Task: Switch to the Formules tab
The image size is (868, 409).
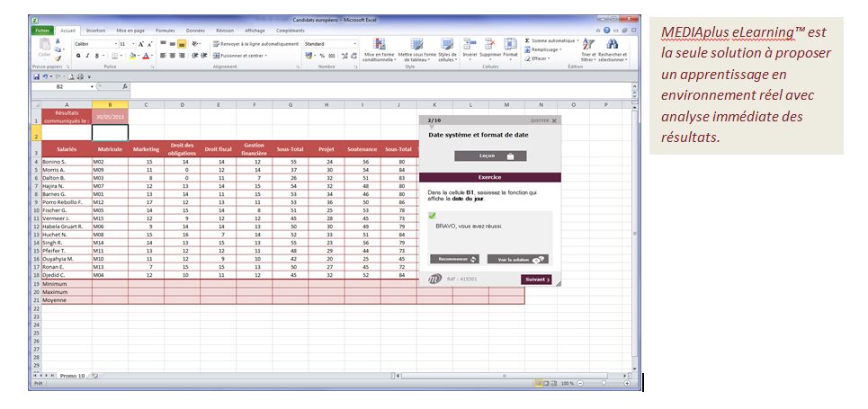Action: (x=165, y=31)
